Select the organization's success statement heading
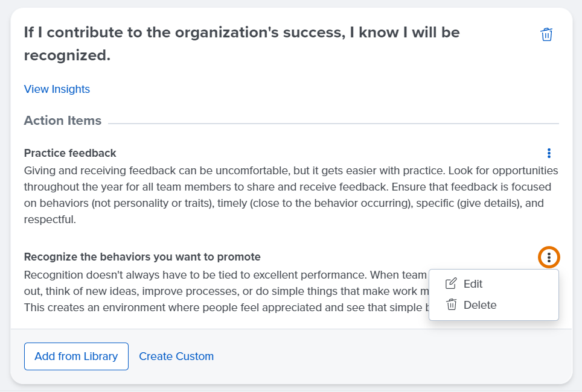This screenshot has width=582, height=392. tap(241, 44)
